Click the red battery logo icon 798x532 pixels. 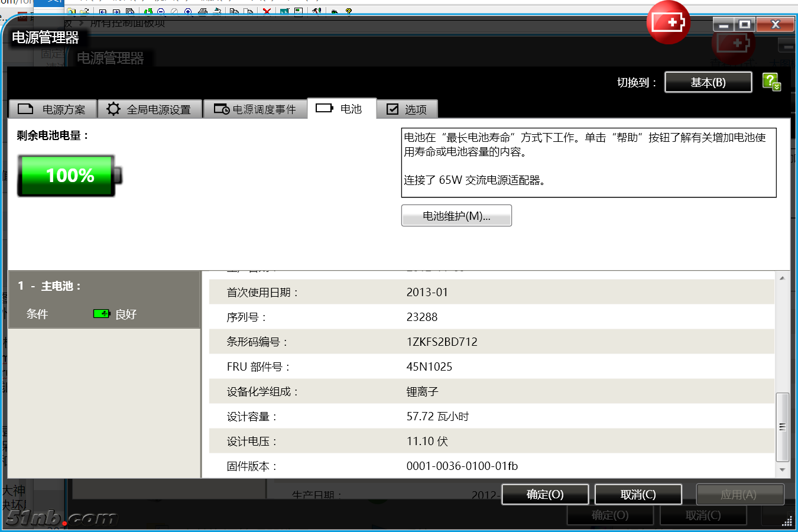point(668,23)
